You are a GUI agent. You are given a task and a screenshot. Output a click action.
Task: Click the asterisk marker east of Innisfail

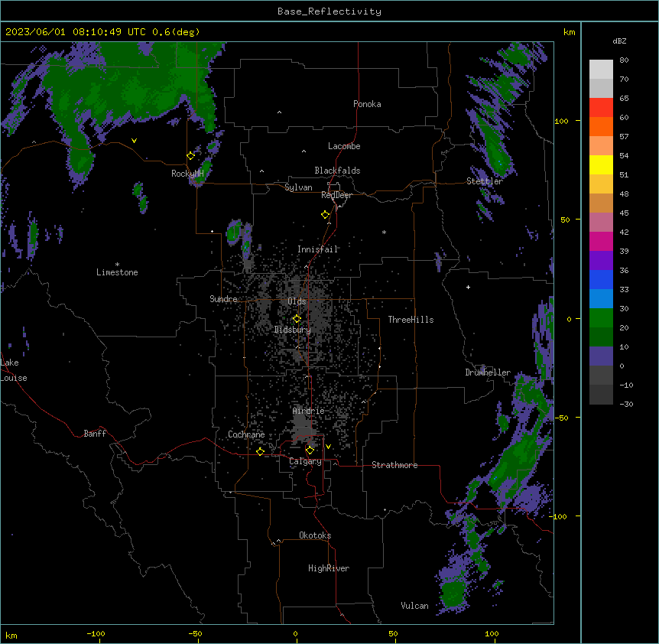pyautogui.click(x=384, y=232)
